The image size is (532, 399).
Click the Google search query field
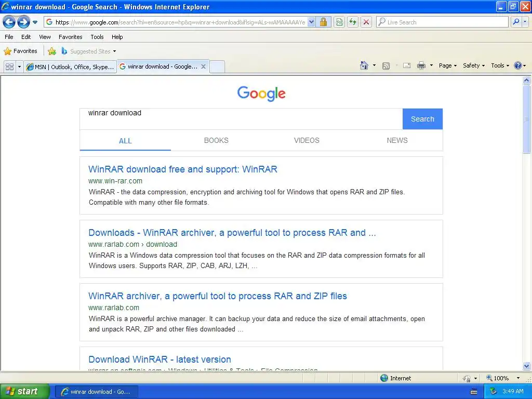point(241,119)
